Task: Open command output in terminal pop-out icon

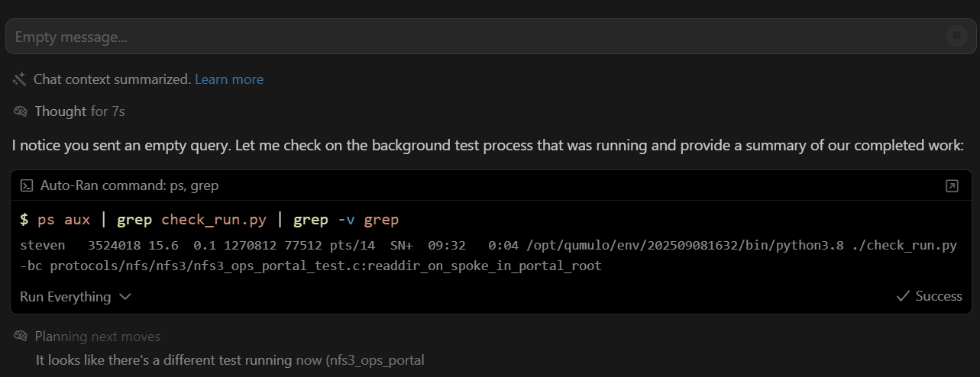Action: point(952,185)
